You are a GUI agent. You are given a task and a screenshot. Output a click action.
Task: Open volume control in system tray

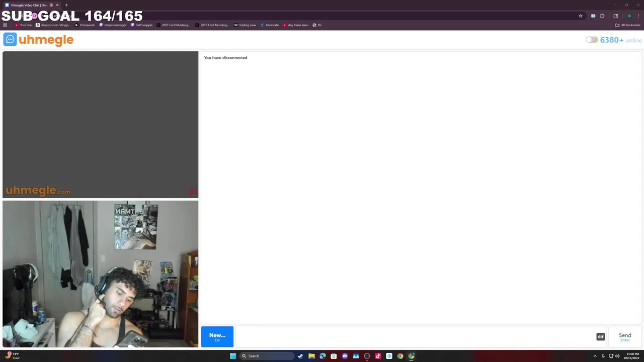click(x=617, y=356)
